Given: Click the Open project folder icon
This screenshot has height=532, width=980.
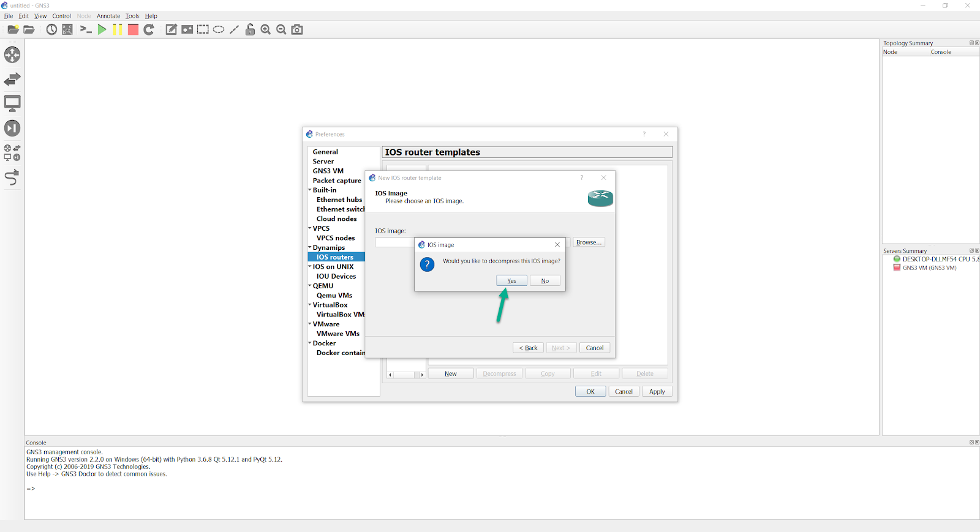Looking at the screenshot, I should pos(29,29).
